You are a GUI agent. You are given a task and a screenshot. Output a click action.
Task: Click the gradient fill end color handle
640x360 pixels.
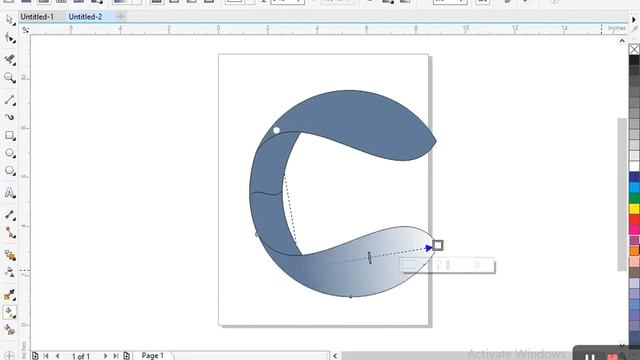tap(438, 245)
